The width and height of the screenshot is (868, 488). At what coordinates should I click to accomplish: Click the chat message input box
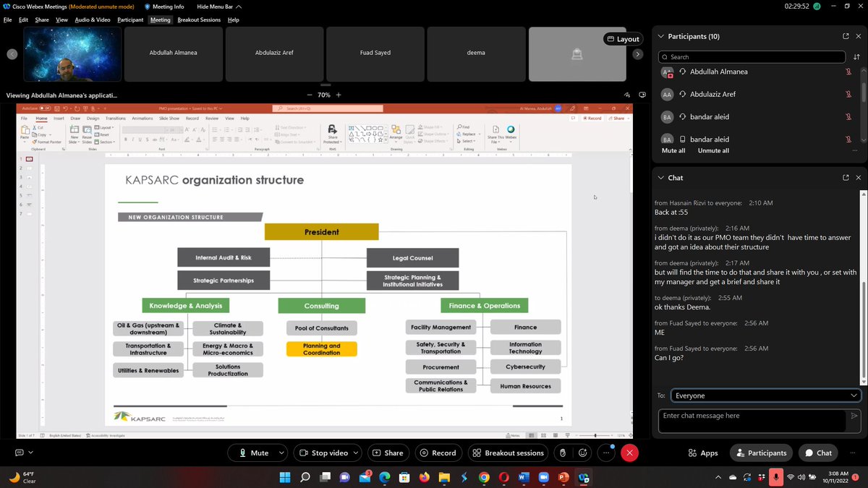point(752,421)
